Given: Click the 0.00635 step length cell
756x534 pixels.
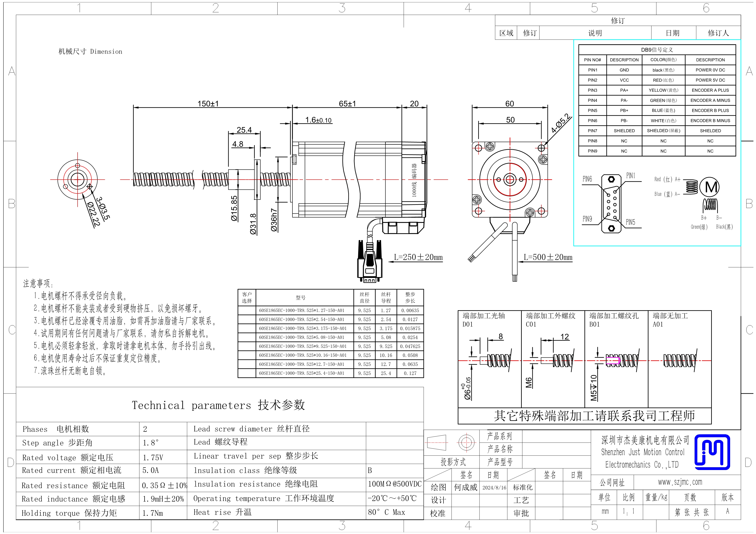Looking at the screenshot, I should pyautogui.click(x=410, y=310).
